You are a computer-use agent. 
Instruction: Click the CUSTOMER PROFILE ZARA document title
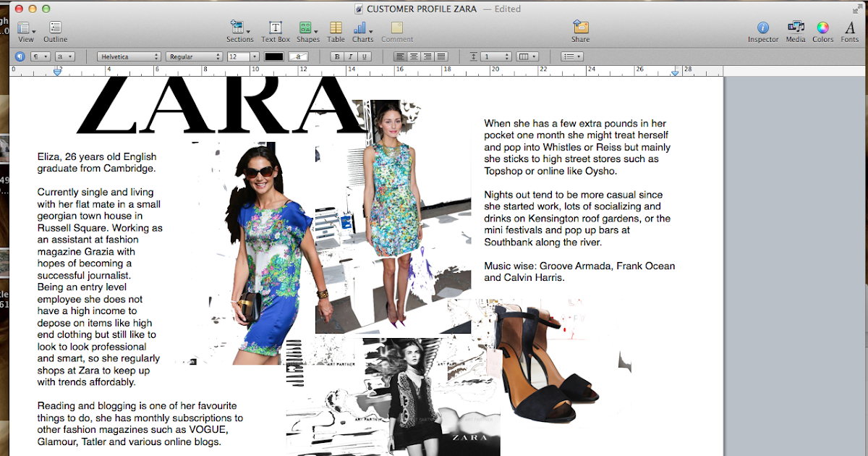click(x=422, y=9)
